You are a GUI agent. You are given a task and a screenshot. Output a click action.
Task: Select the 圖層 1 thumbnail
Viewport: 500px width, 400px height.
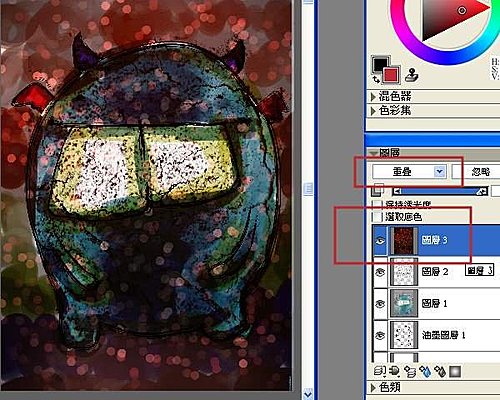click(x=404, y=303)
